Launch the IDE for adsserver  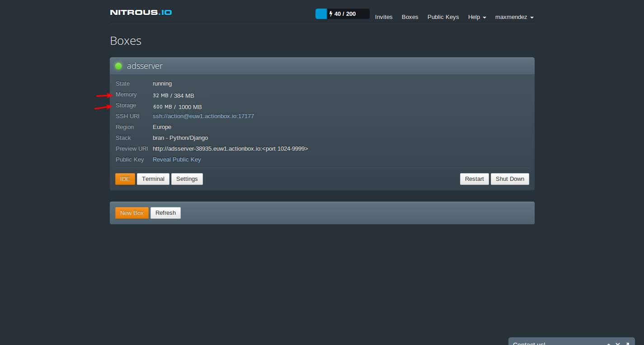(125, 179)
